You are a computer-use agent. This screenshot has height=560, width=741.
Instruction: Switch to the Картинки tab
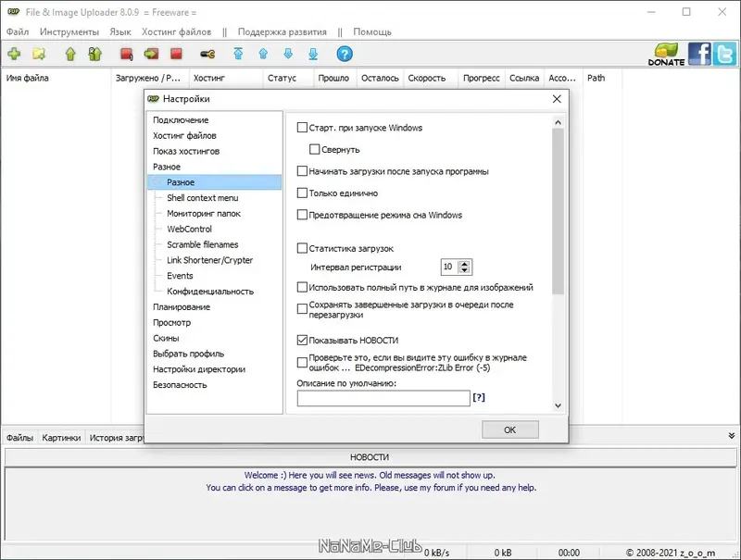pos(61,438)
